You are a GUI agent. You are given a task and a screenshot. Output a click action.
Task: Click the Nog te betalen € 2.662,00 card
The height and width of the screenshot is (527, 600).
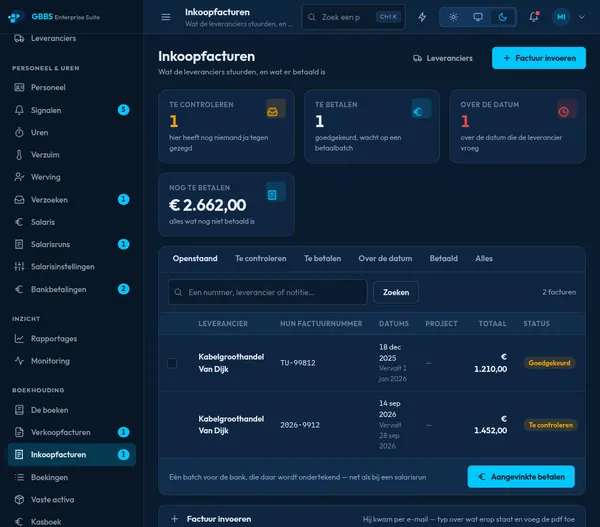pos(226,204)
